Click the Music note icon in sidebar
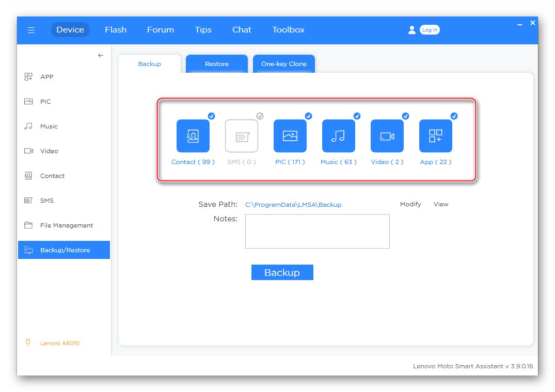This screenshot has height=392, width=555. click(28, 126)
